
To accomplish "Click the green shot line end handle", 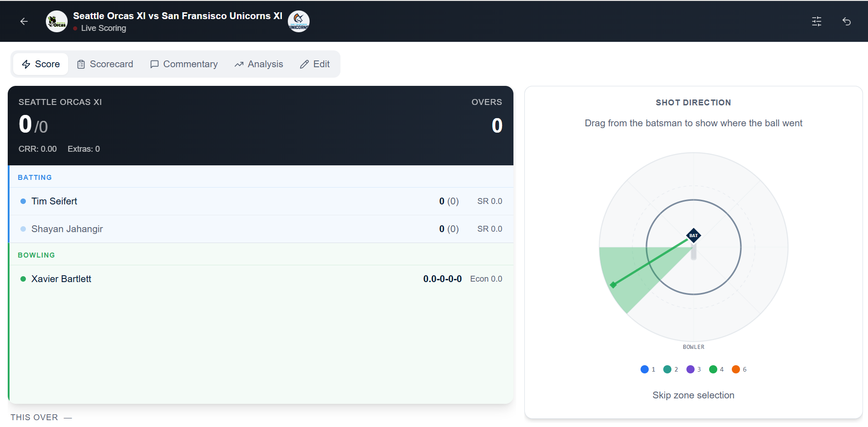I will click(x=613, y=285).
